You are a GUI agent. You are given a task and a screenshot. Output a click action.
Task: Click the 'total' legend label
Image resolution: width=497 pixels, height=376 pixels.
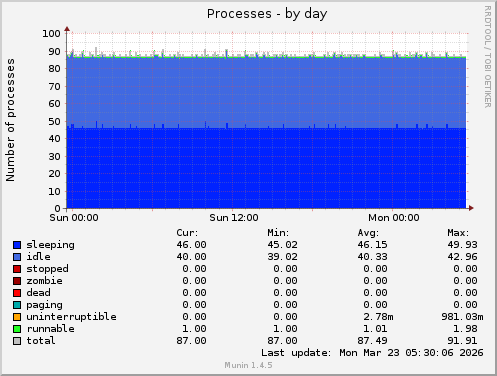(x=41, y=341)
